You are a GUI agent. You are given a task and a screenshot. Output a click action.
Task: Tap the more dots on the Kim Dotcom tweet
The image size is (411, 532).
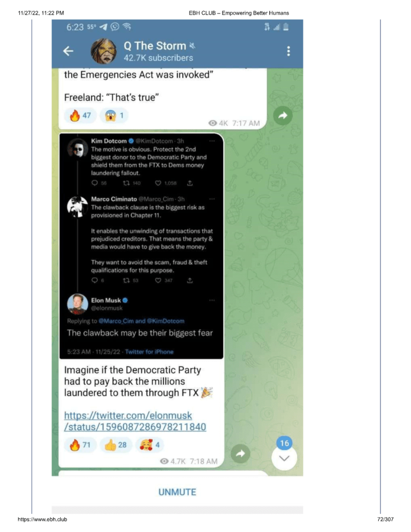click(x=212, y=141)
